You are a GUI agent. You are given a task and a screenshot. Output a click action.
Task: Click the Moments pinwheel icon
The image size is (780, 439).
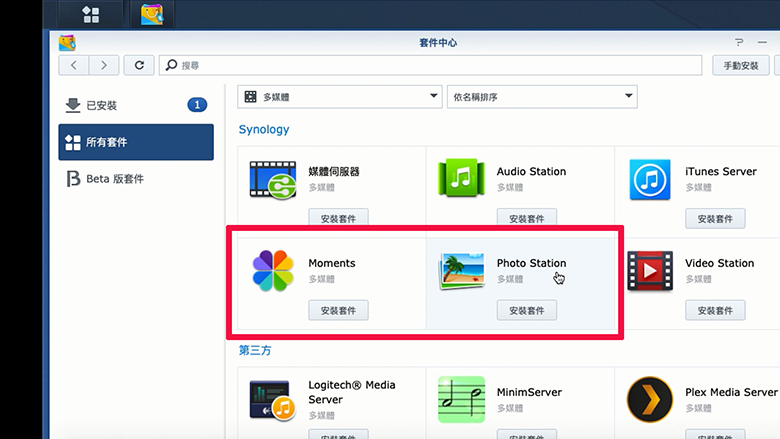273,271
